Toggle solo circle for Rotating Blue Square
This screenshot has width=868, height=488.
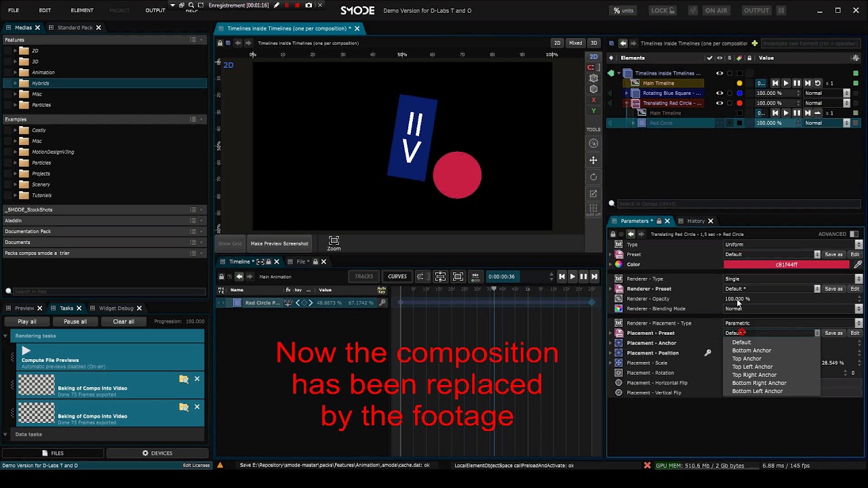[730, 93]
